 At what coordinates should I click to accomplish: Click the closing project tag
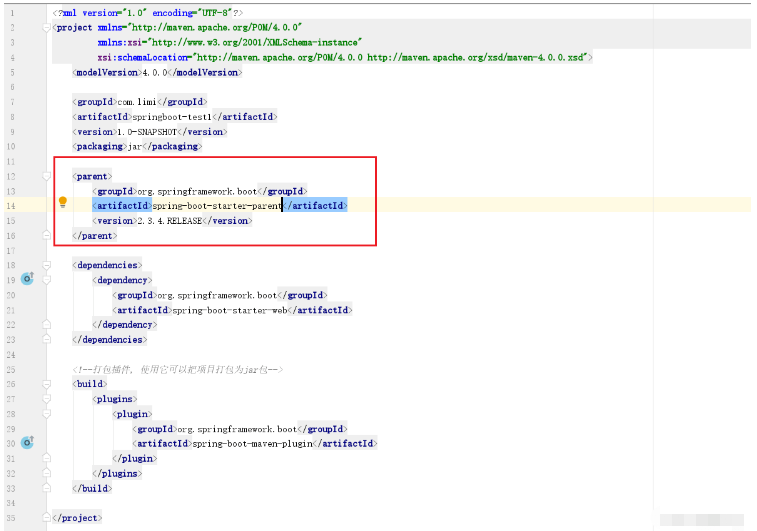[77, 518]
